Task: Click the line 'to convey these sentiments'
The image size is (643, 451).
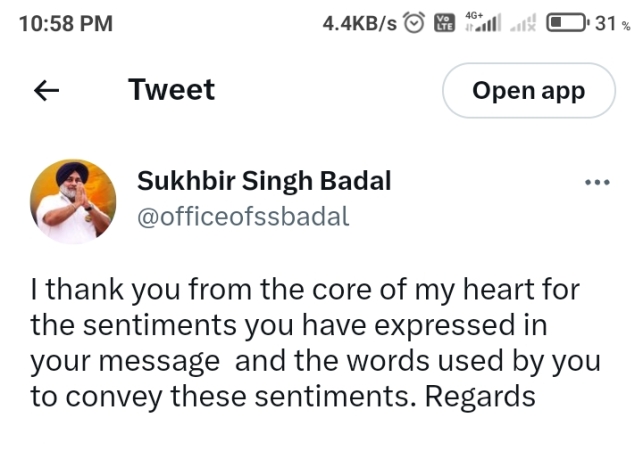Action: click(283, 397)
